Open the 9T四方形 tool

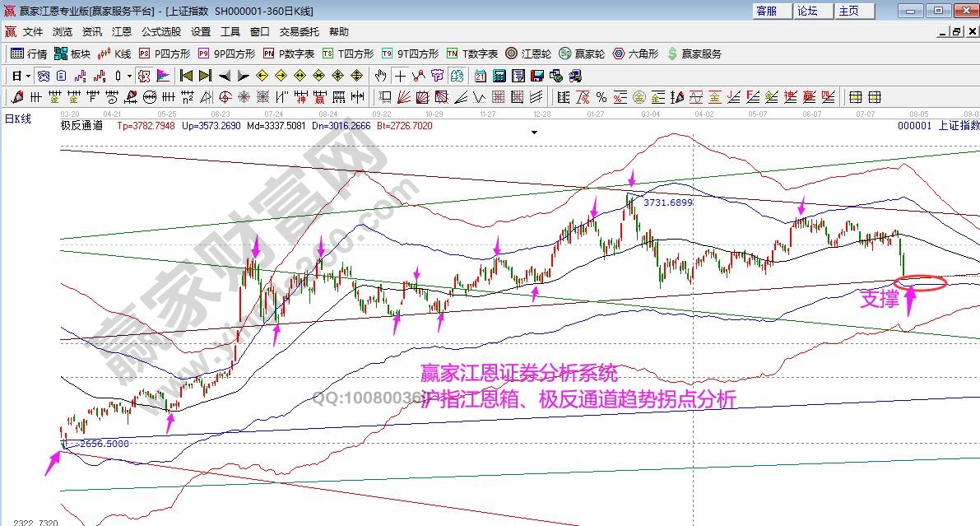387,54
